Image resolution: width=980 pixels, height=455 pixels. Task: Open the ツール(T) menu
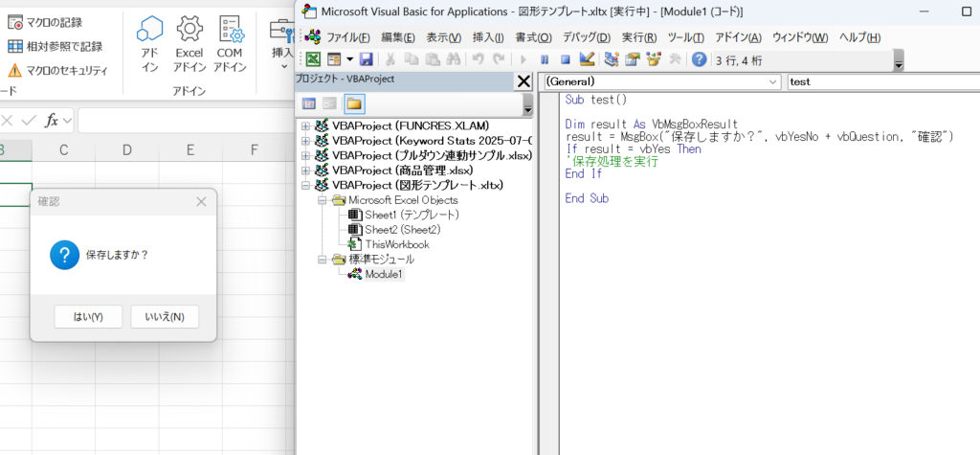point(685,37)
